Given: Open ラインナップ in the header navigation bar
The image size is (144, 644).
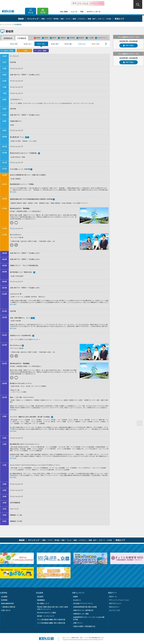Looking at the screenshot, I should 33,19.
